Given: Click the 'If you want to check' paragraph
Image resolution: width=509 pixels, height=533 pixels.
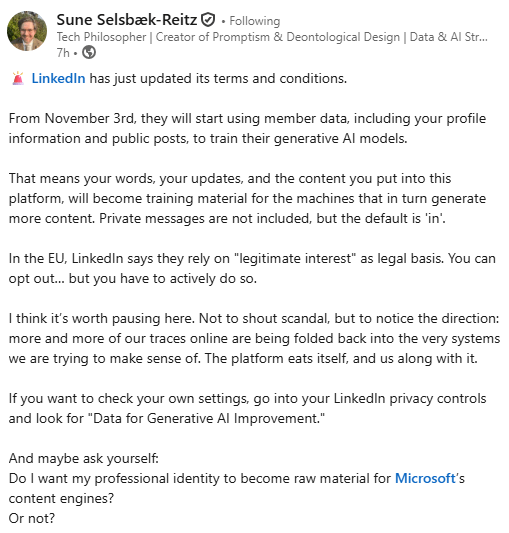Looking at the screenshot, I should [247, 408].
